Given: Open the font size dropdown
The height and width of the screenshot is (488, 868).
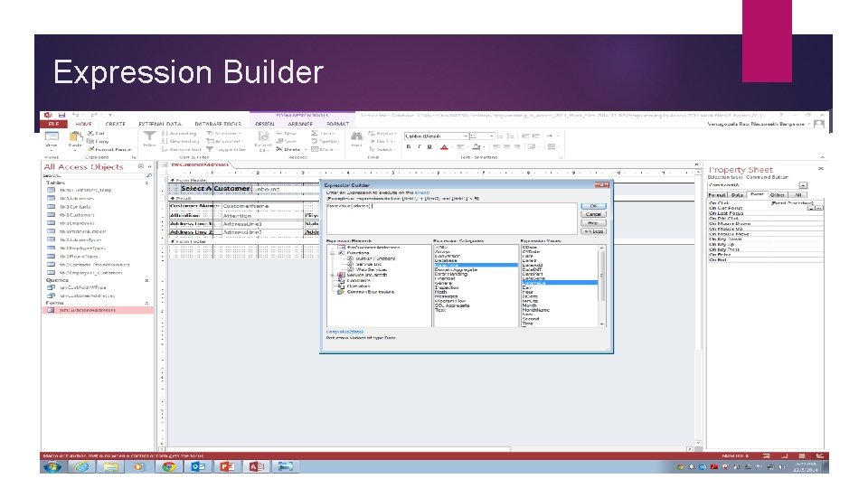Looking at the screenshot, I should [491, 136].
